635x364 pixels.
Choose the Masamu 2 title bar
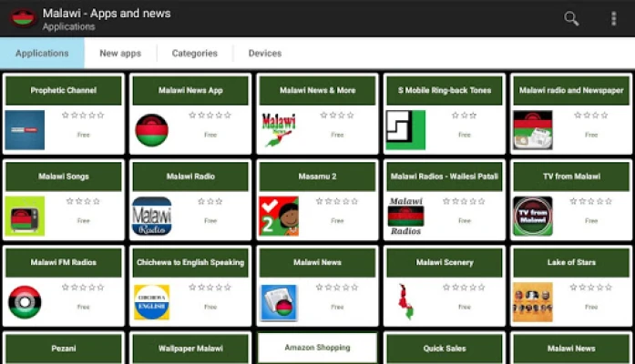click(317, 177)
